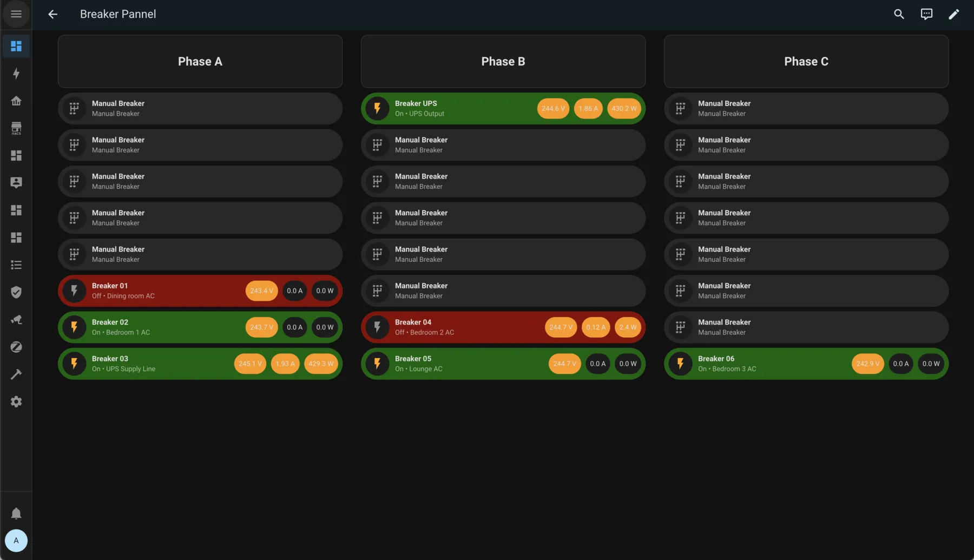The image size is (974, 560).
Task: Toggle Breaker 04 Bedroom 2 AC icon
Action: click(378, 327)
